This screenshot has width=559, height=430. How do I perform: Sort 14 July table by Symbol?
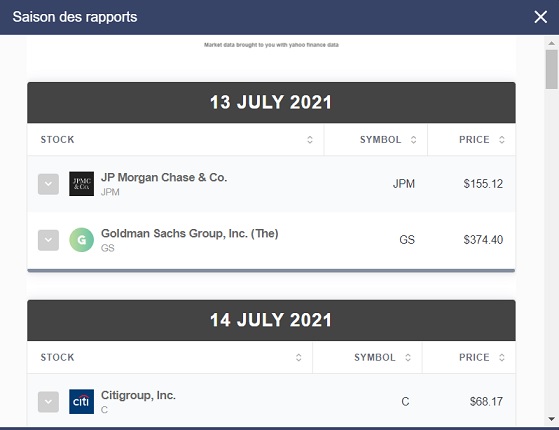tap(408, 357)
